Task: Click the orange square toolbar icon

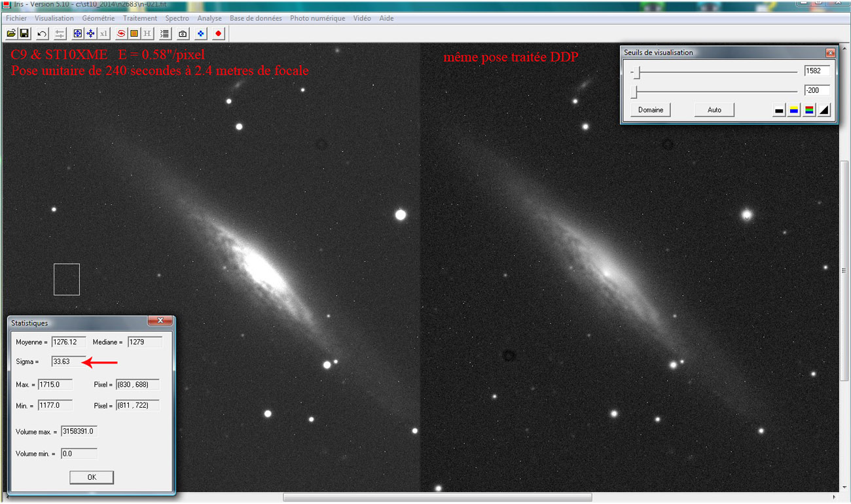Action: coord(134,33)
